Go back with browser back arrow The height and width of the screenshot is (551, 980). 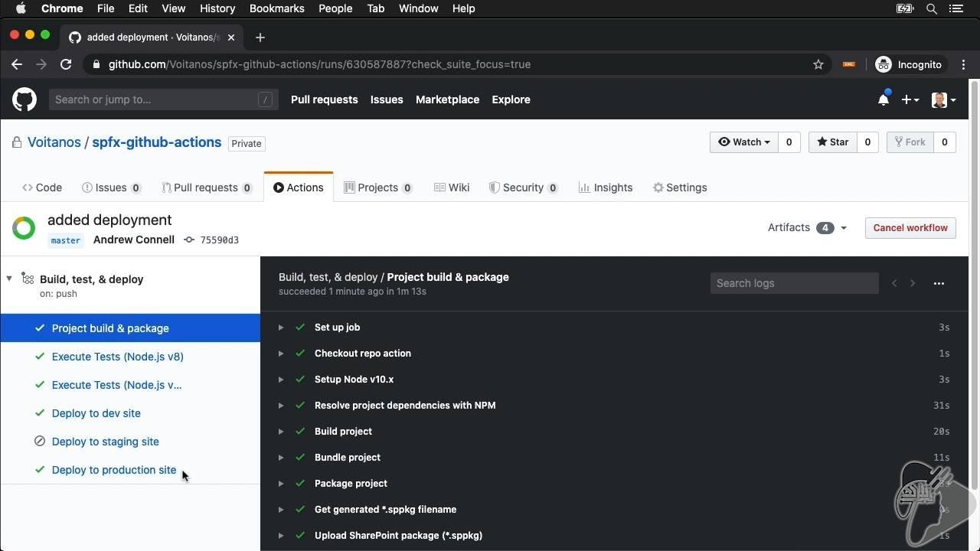coord(17,64)
